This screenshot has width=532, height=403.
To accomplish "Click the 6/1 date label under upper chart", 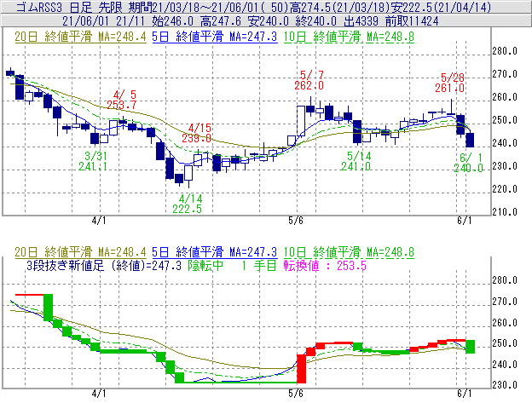I will coord(465,221).
